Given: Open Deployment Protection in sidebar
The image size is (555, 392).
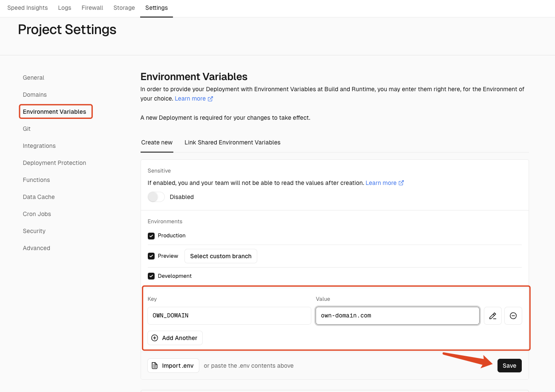Looking at the screenshot, I should (55, 163).
